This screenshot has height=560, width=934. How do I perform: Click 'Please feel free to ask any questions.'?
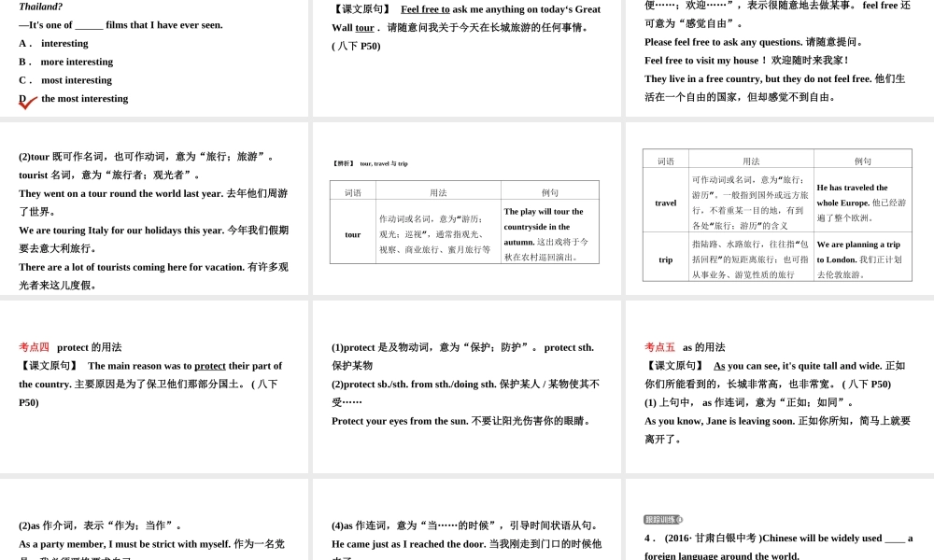click(724, 42)
